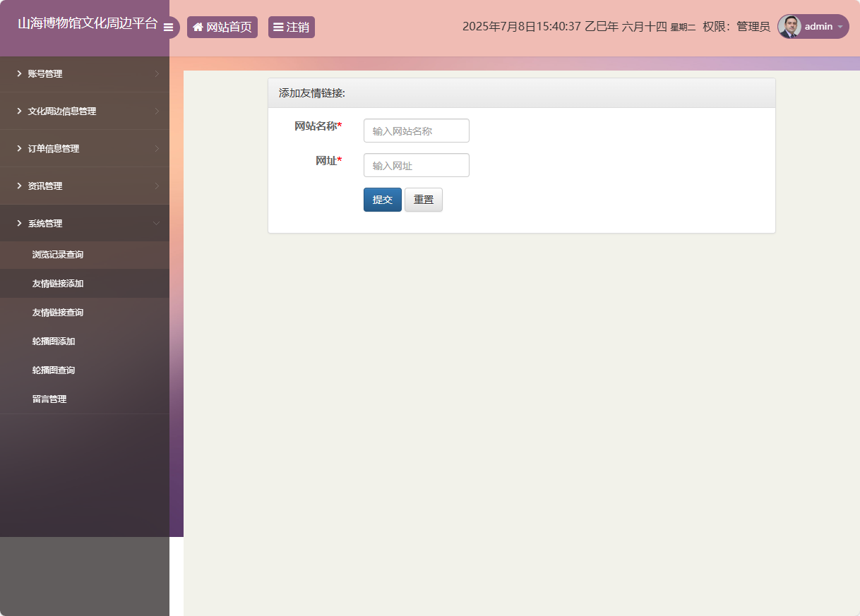Open 轮播图查询 submenu item

tap(85, 370)
